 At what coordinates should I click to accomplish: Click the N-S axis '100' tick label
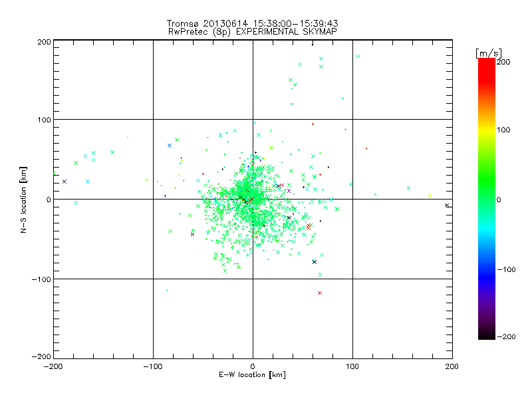tap(44, 120)
